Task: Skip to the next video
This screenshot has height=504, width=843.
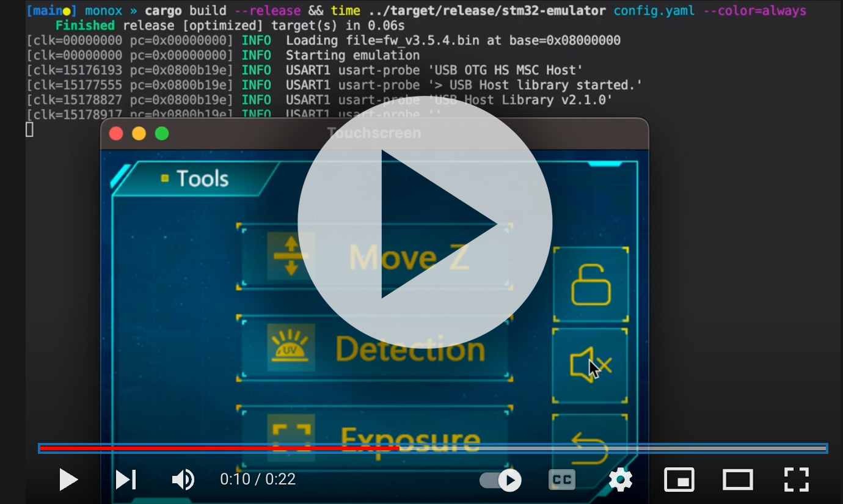Action: coord(126,480)
